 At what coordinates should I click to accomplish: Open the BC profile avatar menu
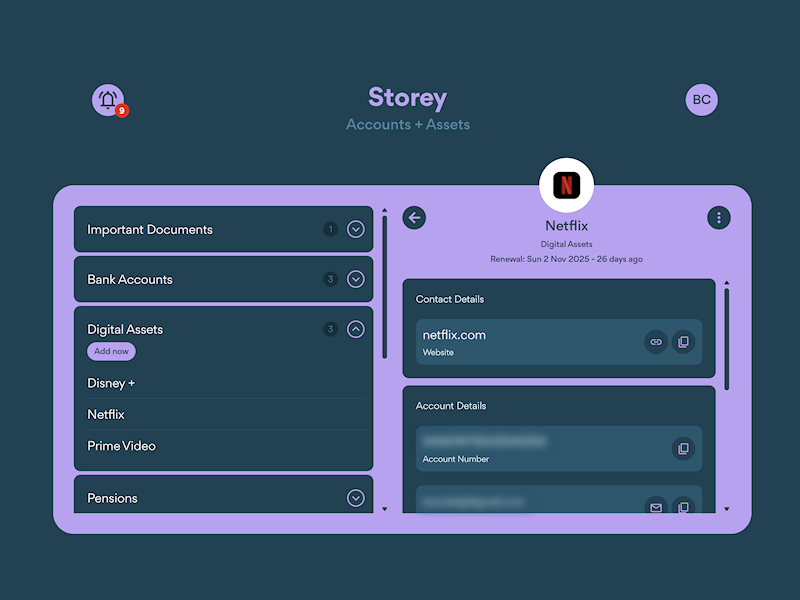(701, 99)
